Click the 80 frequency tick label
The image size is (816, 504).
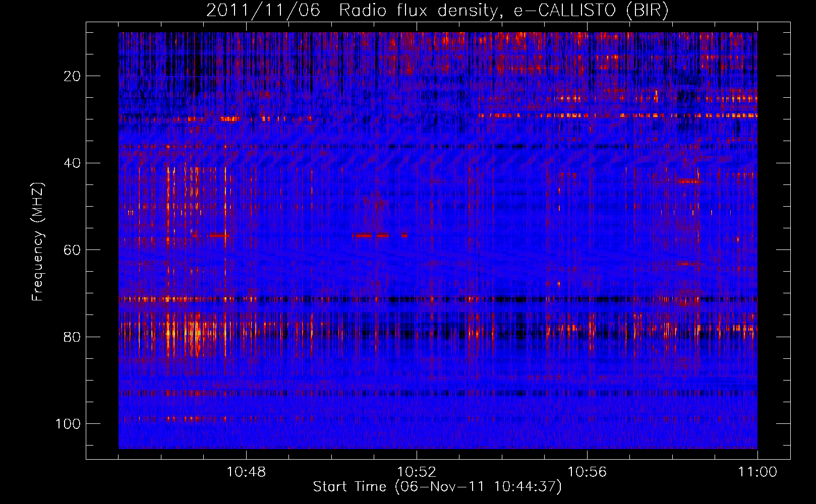pyautogui.click(x=73, y=337)
